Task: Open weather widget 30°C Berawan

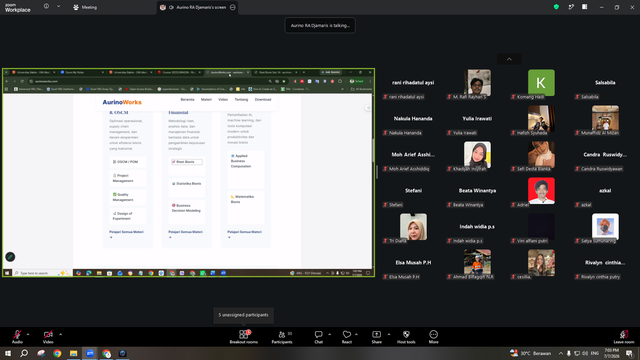Action: click(530, 353)
